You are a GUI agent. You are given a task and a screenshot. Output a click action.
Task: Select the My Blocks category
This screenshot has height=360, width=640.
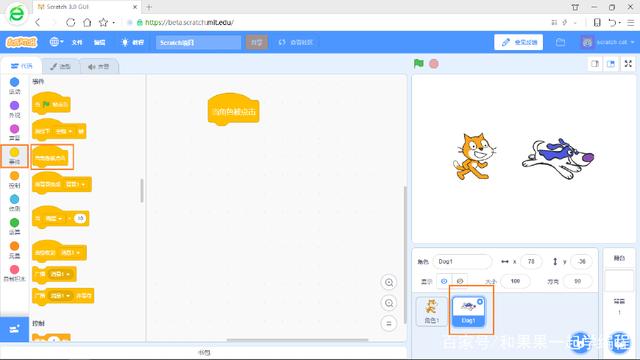(x=14, y=273)
